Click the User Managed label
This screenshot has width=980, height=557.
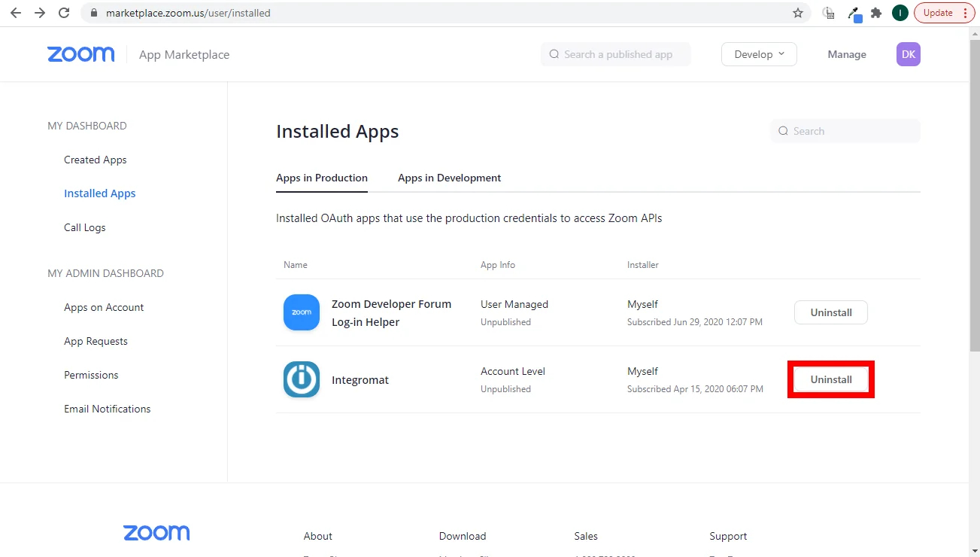514,304
